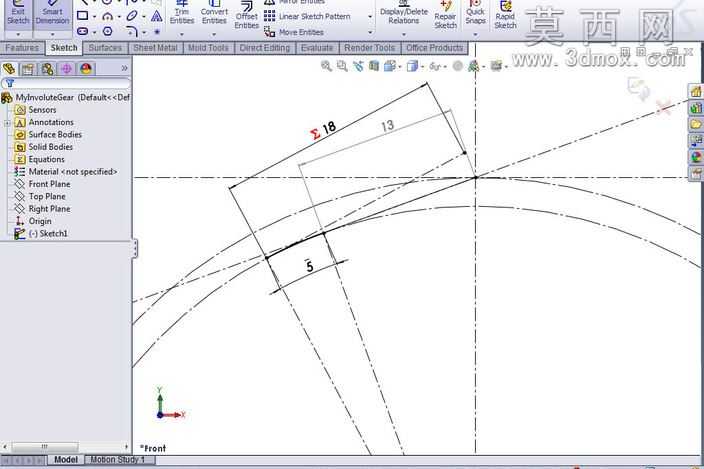Open Design Library task pane
The width and height of the screenshot is (704, 469).
coord(696,108)
